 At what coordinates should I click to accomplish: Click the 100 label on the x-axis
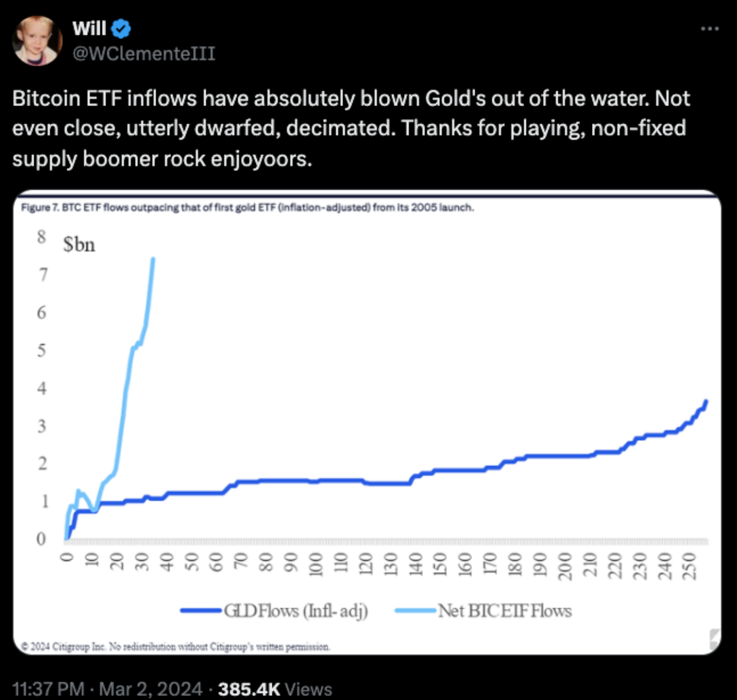click(315, 566)
